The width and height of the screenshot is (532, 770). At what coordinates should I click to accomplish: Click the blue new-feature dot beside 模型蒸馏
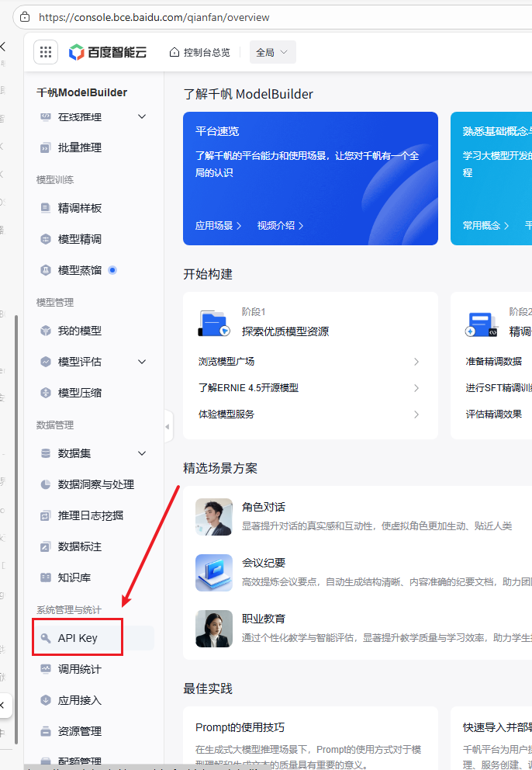click(112, 270)
